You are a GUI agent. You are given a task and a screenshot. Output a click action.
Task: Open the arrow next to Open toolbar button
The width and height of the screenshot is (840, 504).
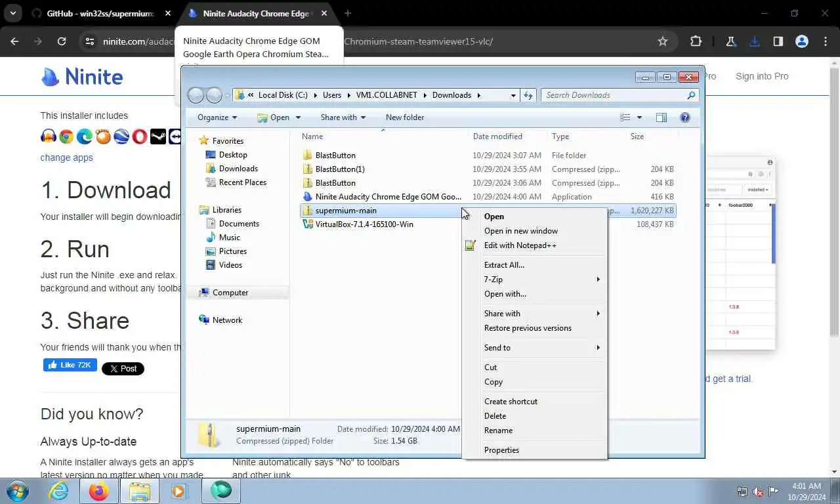(298, 117)
